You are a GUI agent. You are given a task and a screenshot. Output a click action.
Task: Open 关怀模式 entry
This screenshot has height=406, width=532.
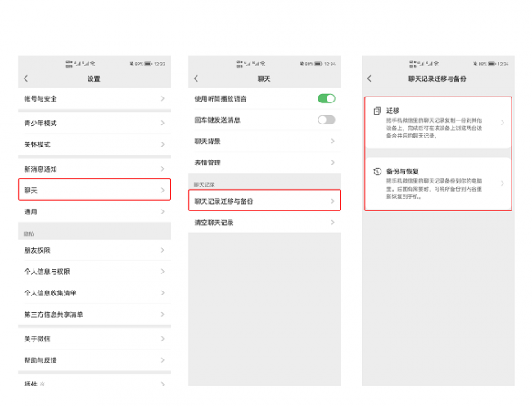pyautogui.click(x=94, y=145)
